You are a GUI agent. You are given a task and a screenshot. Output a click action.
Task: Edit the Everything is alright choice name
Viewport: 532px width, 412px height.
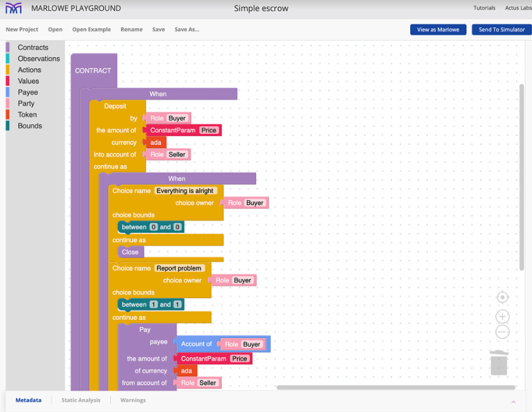point(186,191)
